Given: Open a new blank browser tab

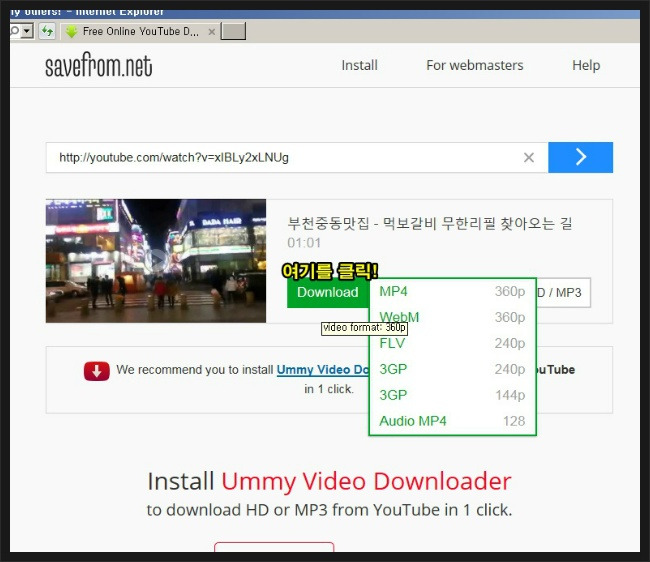Looking at the screenshot, I should (233, 31).
